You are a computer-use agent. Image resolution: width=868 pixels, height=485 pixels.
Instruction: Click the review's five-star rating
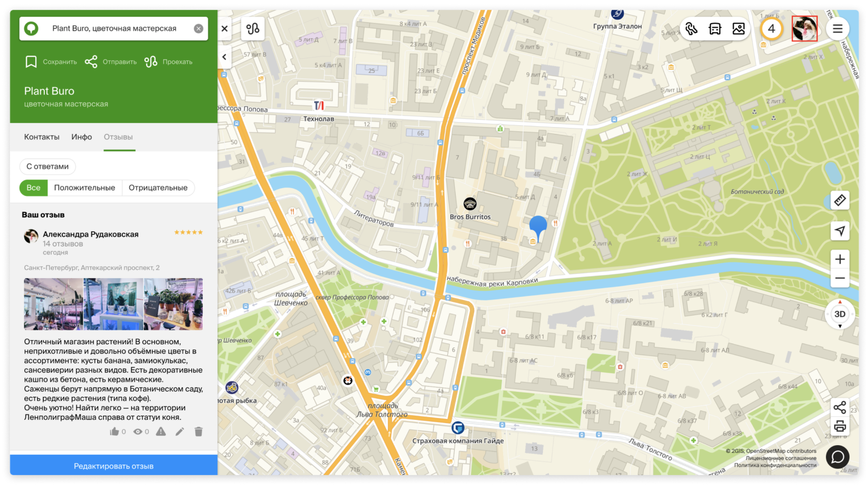(189, 232)
